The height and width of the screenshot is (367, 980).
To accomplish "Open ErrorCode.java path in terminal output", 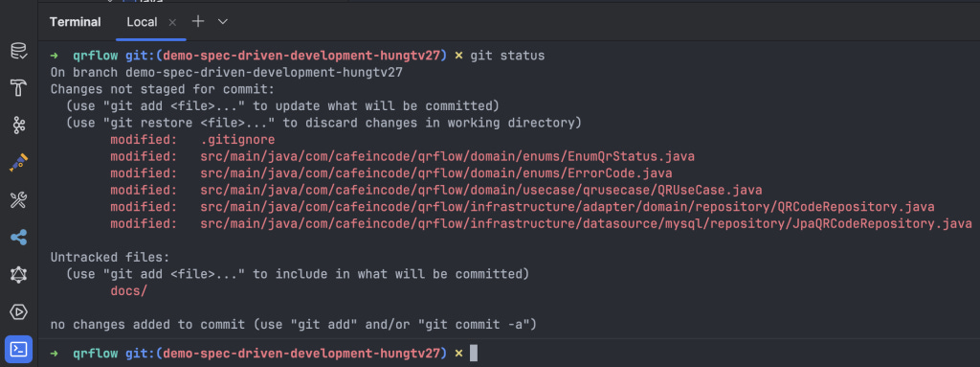I will (x=436, y=172).
